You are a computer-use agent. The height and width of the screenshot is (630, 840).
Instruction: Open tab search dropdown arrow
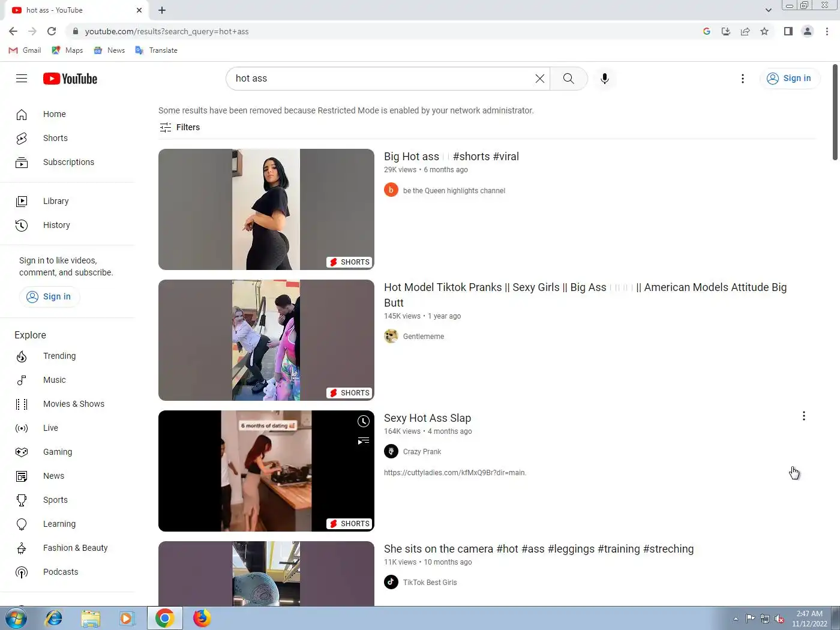(769, 10)
